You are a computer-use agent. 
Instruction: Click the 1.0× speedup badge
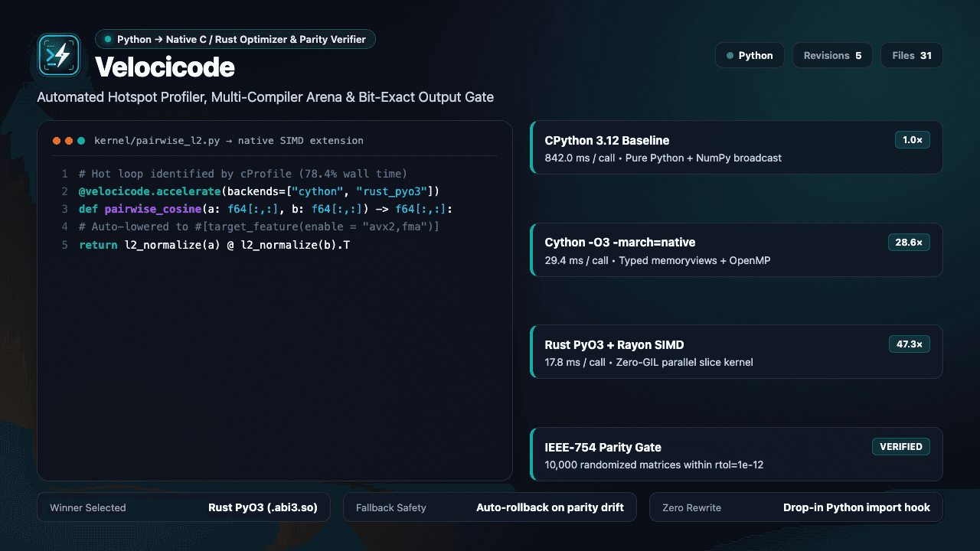click(913, 140)
